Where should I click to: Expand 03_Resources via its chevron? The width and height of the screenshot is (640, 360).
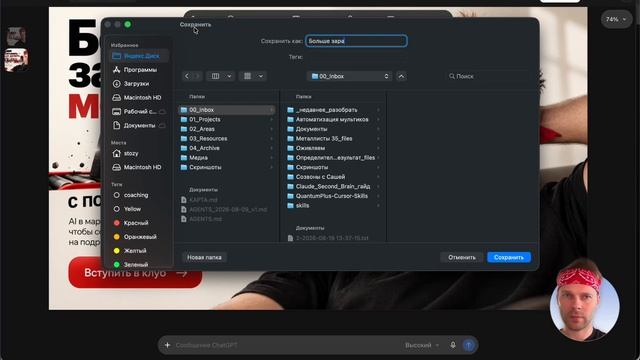[271, 139]
